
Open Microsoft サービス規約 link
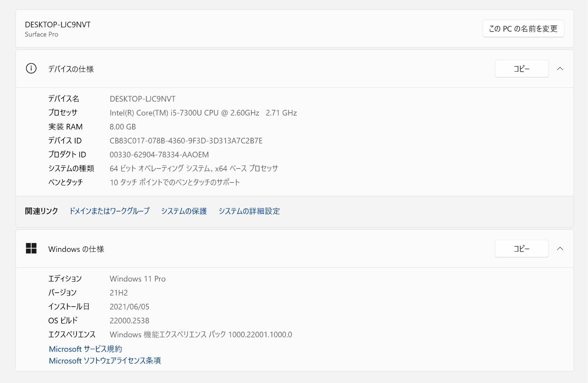coord(85,349)
